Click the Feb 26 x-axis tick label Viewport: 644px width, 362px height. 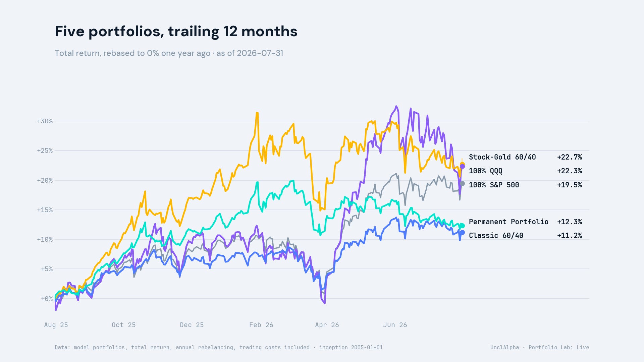point(261,325)
